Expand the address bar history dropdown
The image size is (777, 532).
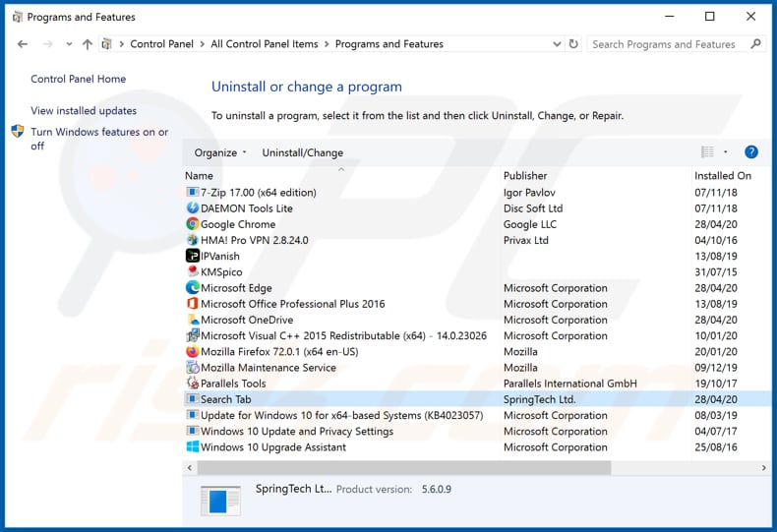(x=557, y=43)
